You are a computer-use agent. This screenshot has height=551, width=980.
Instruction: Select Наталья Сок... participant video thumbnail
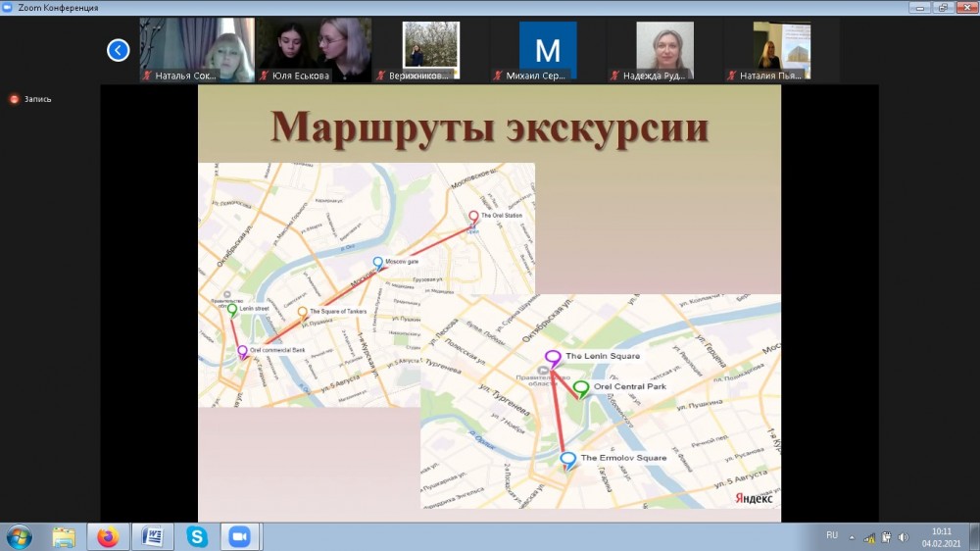pos(197,49)
